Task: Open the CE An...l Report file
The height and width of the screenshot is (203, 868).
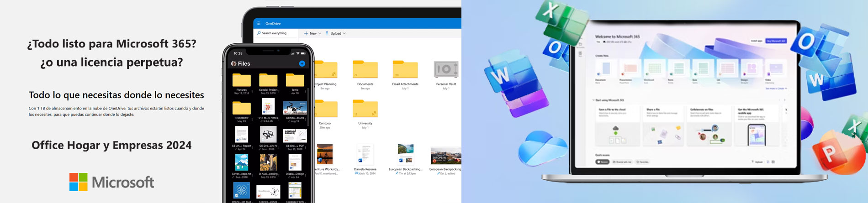Action: click(242, 135)
